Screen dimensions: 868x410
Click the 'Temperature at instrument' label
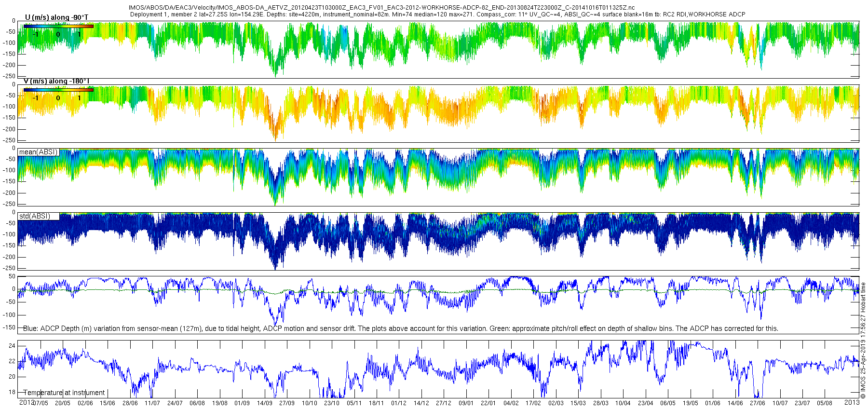point(64,393)
